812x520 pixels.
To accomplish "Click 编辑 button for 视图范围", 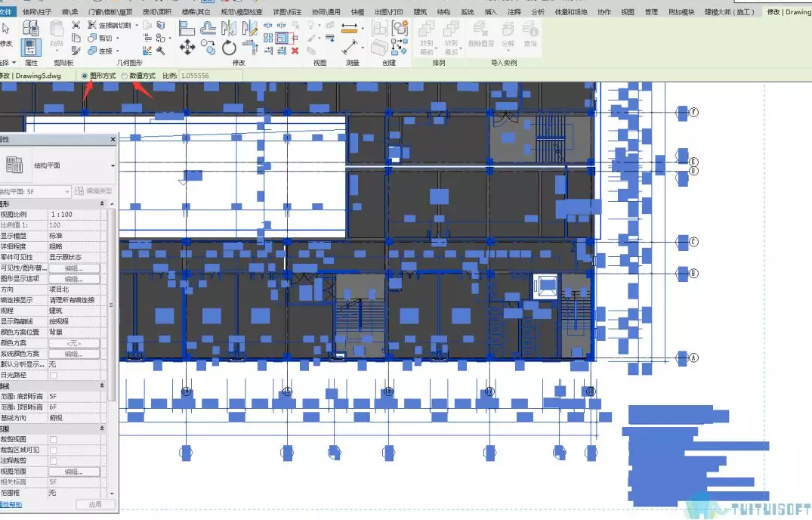I will (x=74, y=472).
